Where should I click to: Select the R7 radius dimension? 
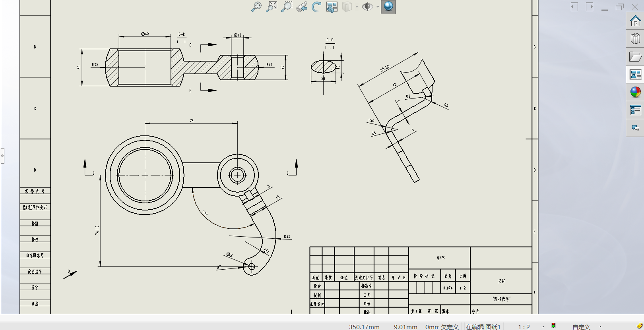(219, 267)
